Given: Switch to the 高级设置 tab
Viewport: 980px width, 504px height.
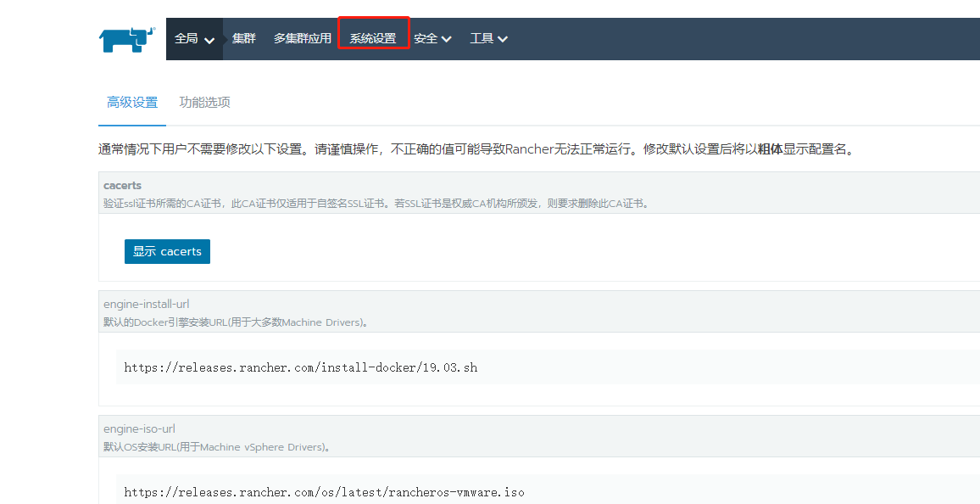Looking at the screenshot, I should click(x=132, y=102).
